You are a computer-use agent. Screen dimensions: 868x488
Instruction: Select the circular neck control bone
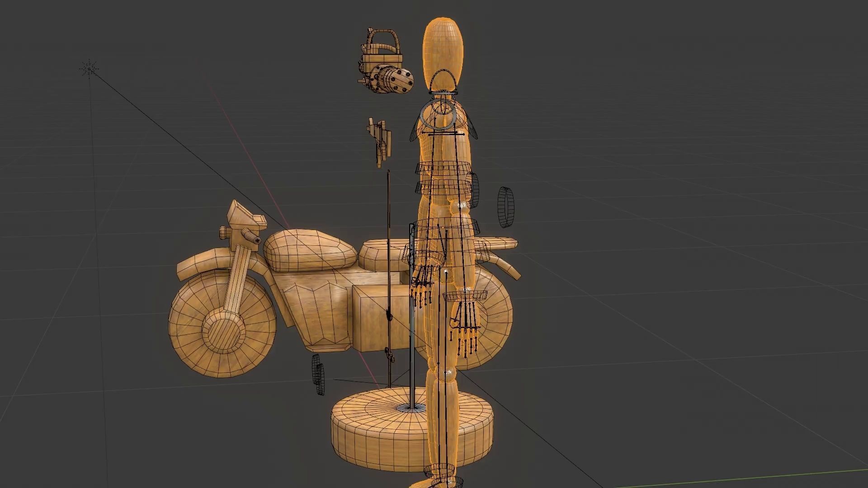437,114
